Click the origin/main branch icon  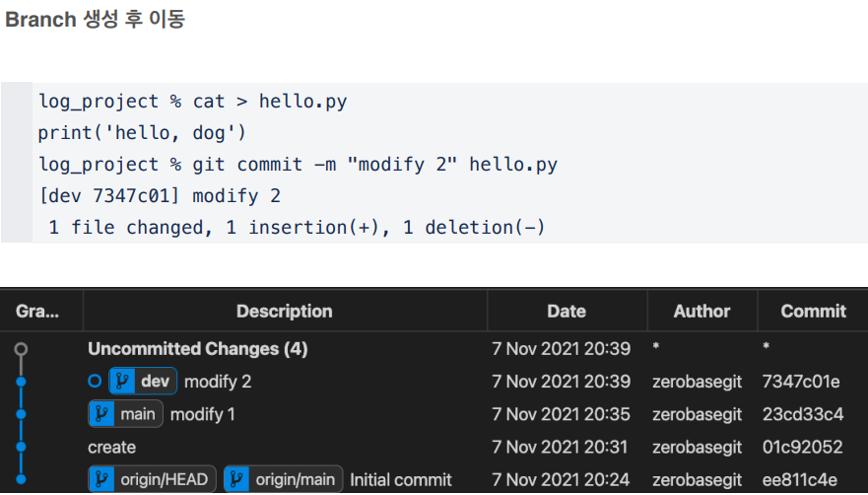pyautogui.click(x=236, y=479)
